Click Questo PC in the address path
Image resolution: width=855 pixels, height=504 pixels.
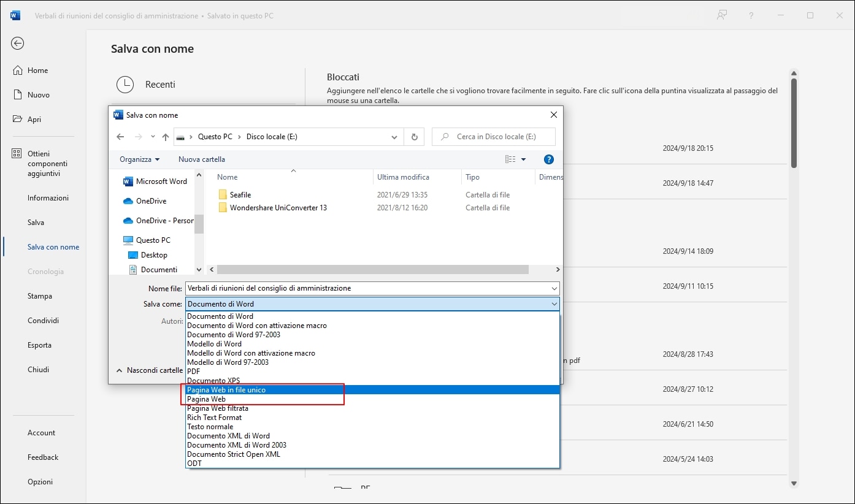[x=215, y=137]
